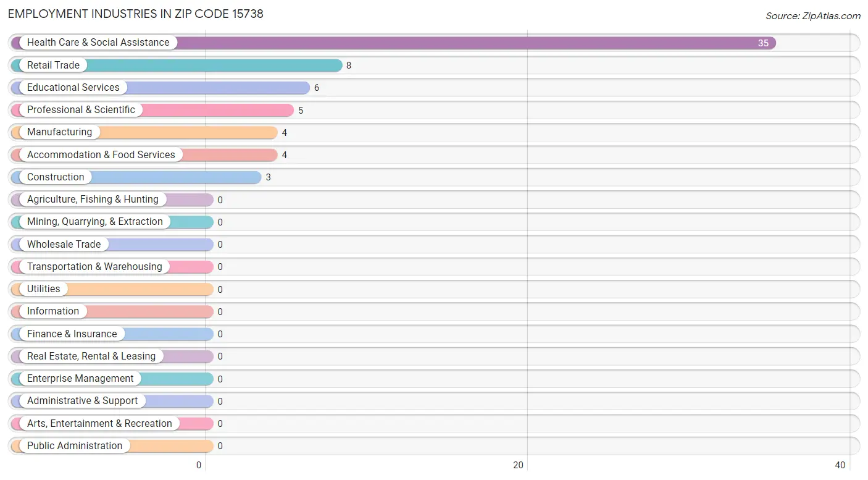Click the value 0 beside Public Administration
This screenshot has height=480, width=868.
pos(220,446)
